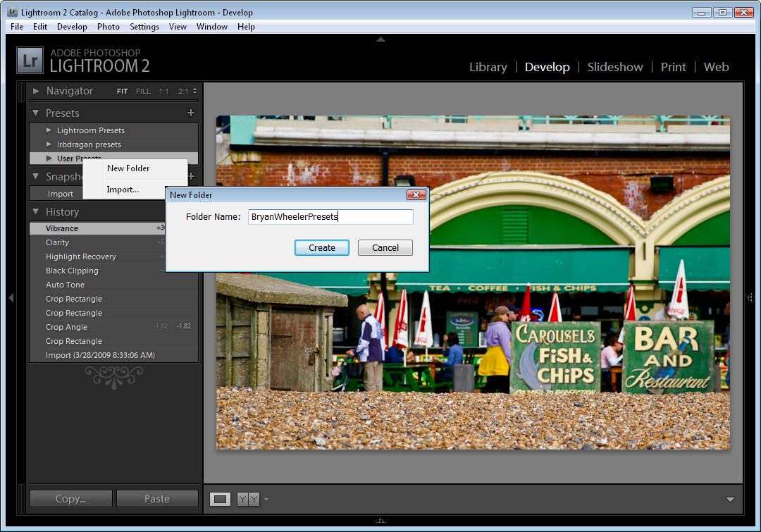Click the Folder Name text field

[x=330, y=216]
